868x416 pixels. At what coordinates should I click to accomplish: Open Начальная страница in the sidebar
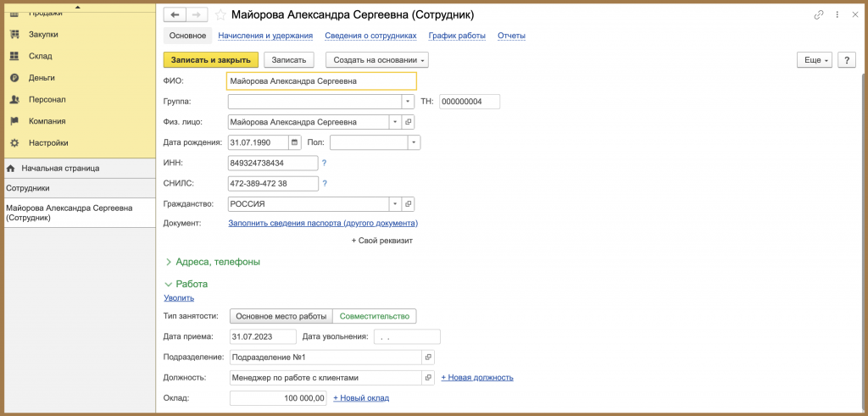[x=78, y=168]
